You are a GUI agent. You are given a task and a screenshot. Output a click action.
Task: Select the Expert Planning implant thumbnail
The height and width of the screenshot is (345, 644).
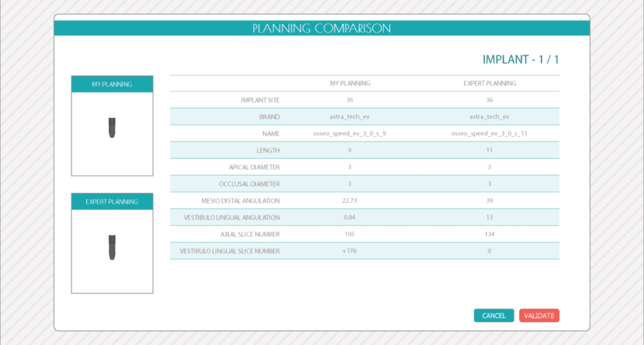click(x=112, y=247)
